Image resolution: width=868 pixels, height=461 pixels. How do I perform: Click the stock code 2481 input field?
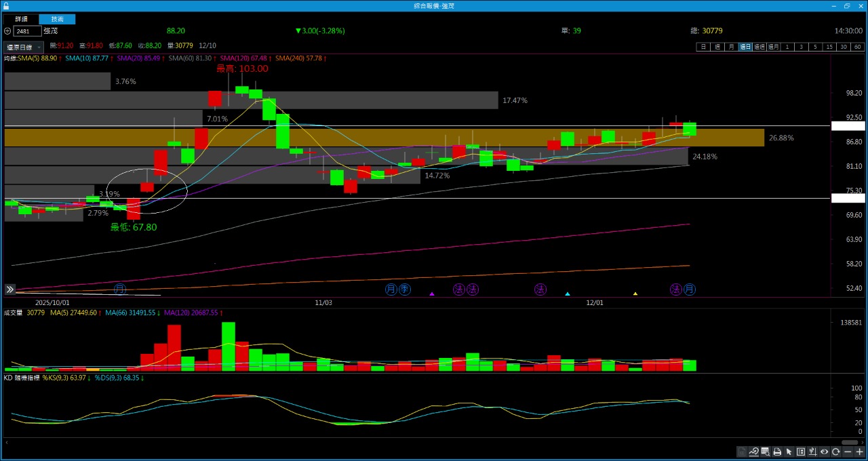[27, 31]
